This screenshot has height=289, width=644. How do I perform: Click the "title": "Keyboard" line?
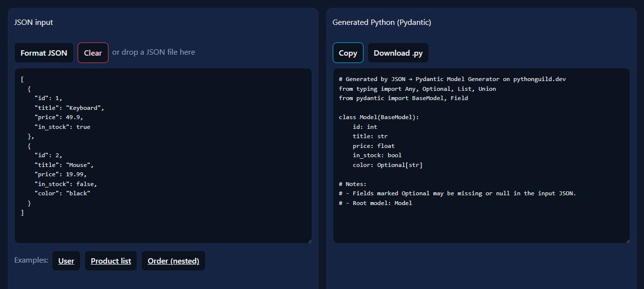coord(69,108)
